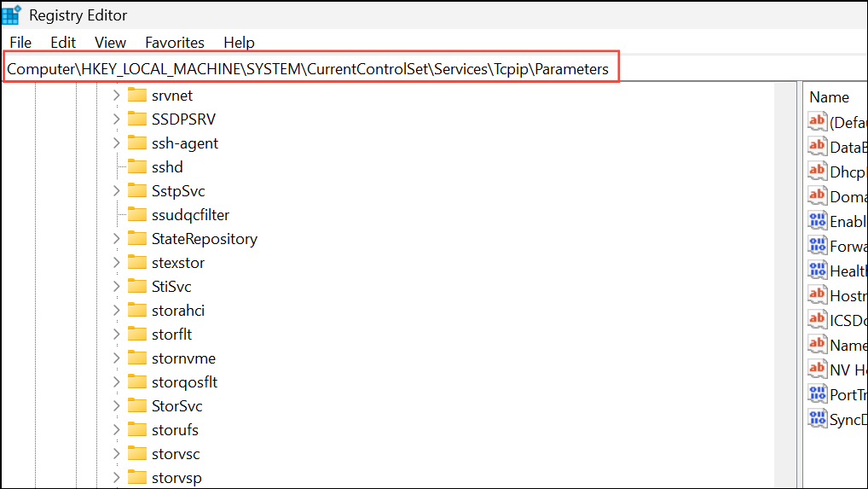Viewport: 868px width, 489px height.
Task: Click the SyncD DWORD value icon
Action: (x=817, y=418)
